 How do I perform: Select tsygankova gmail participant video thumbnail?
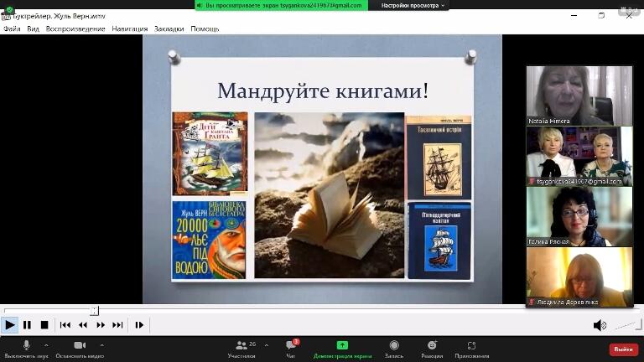pos(579,157)
